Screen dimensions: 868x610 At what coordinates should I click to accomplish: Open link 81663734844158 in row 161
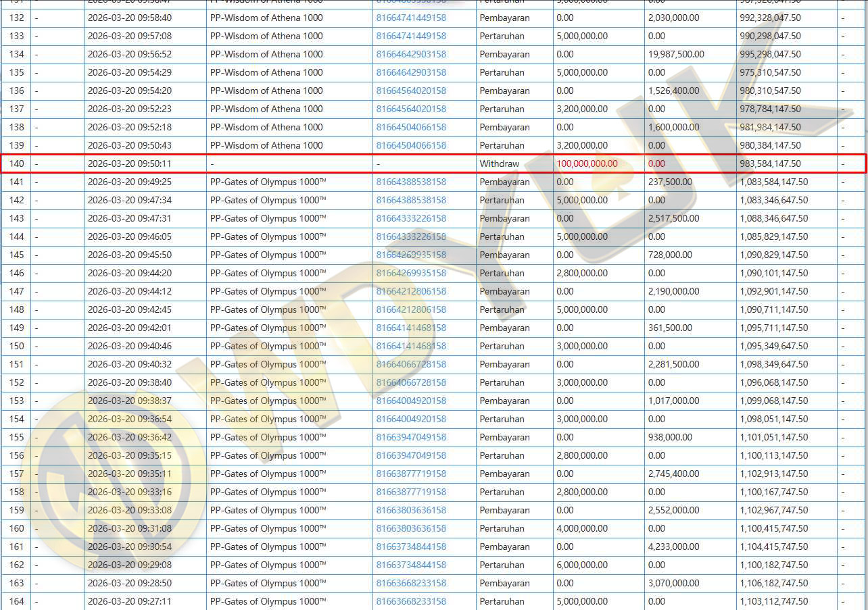tap(411, 547)
